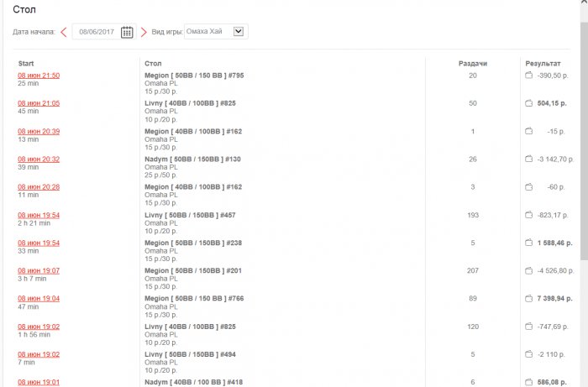Open the 7 min session 08 июн 19:02
Screen dimensions: 588x387
tap(39, 354)
